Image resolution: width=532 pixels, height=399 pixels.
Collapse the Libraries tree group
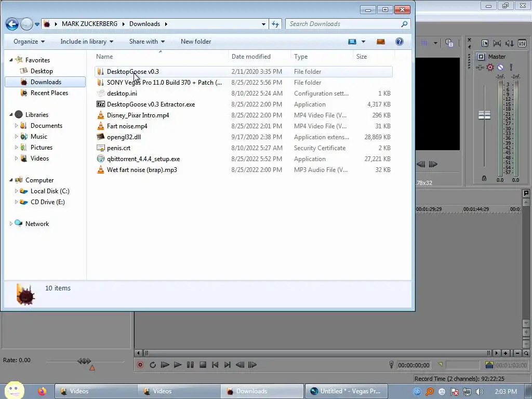(x=11, y=115)
